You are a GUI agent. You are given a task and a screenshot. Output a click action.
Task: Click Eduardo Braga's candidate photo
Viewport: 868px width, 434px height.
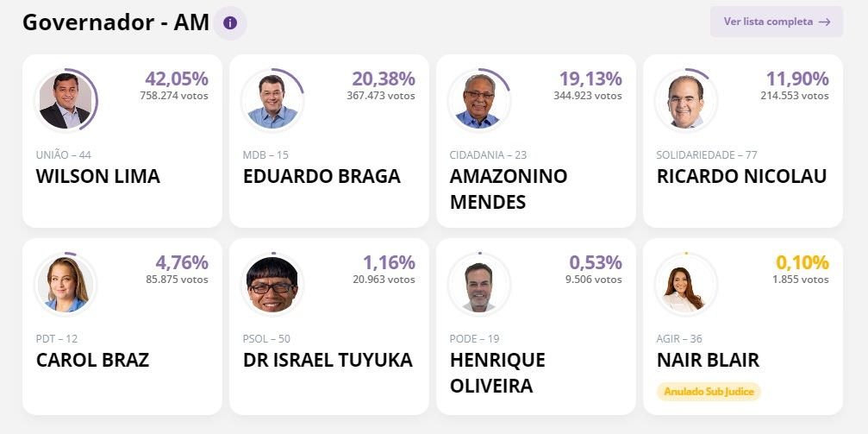click(x=272, y=101)
